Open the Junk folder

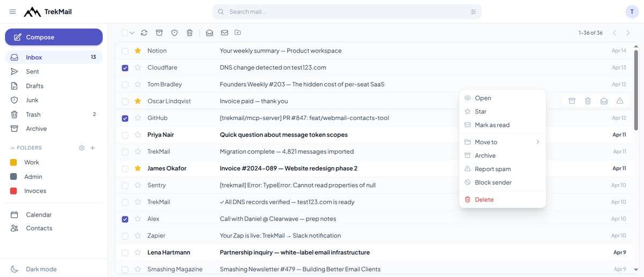tap(54, 100)
